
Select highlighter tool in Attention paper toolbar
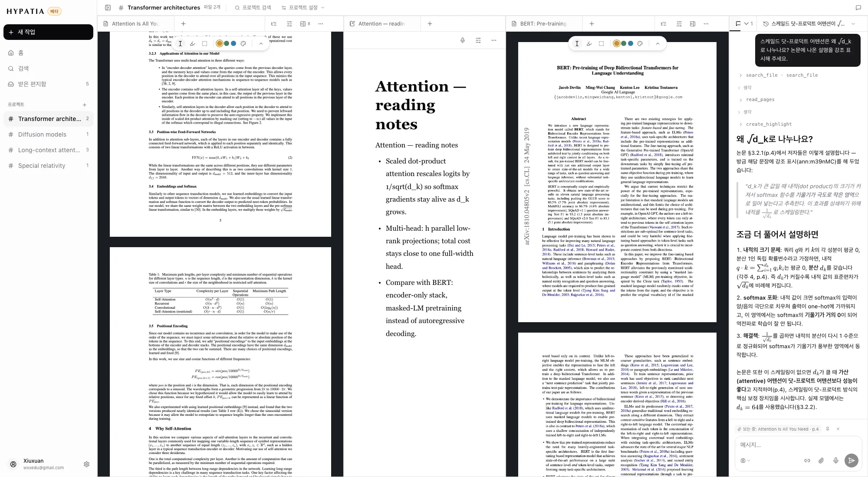coord(193,43)
